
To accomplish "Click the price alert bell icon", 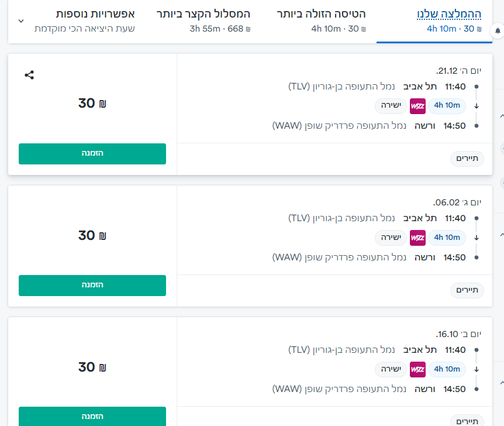I will pyautogui.click(x=498, y=30).
